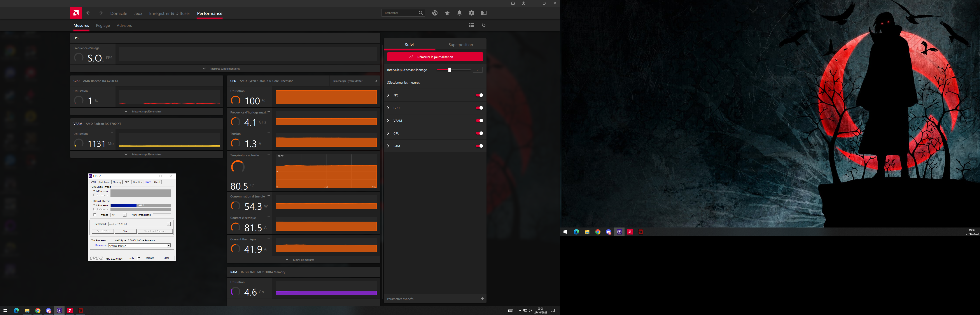Image resolution: width=980 pixels, height=315 pixels.
Task: Open the CPU-Z Reference processor dropdown
Action: point(168,246)
